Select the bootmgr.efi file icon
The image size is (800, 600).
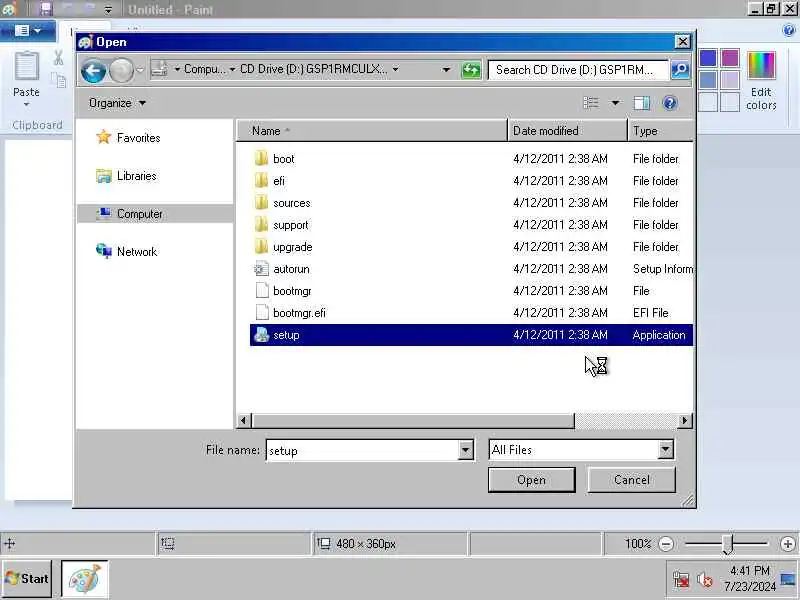coord(261,312)
